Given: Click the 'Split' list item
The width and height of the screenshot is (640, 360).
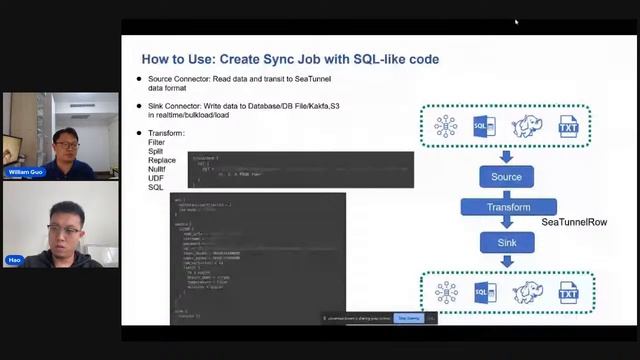Looking at the screenshot, I should click(x=156, y=151).
